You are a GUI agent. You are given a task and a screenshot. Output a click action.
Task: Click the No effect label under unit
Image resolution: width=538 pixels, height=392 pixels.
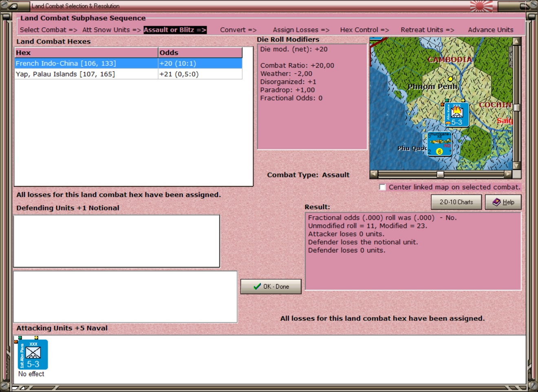click(x=31, y=374)
